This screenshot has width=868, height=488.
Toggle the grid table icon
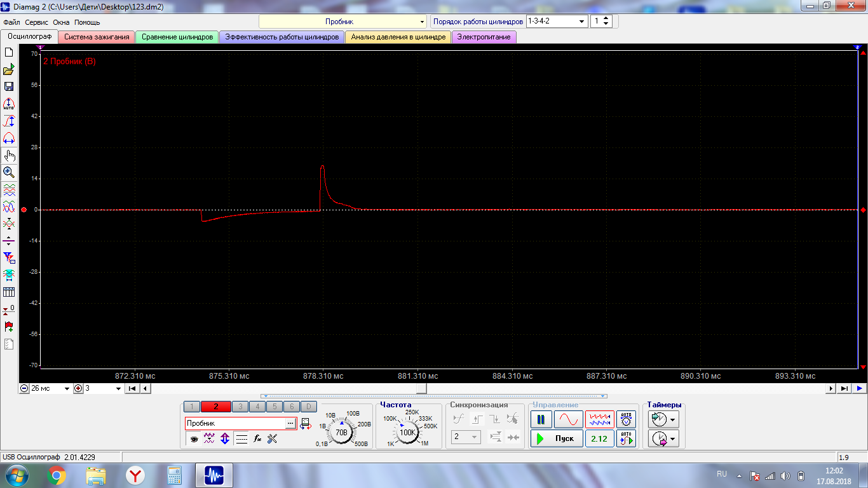point(9,292)
